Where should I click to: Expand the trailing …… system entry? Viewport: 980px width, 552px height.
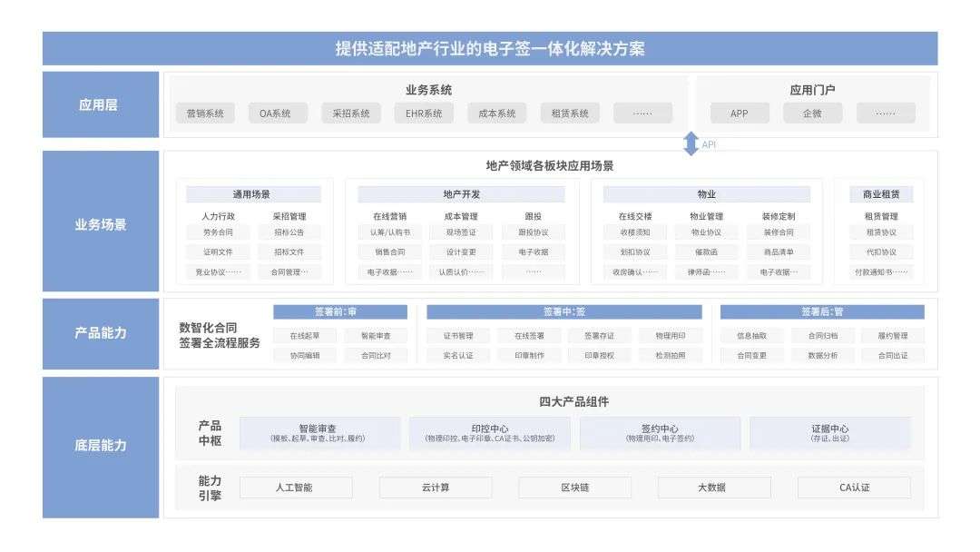[642, 113]
